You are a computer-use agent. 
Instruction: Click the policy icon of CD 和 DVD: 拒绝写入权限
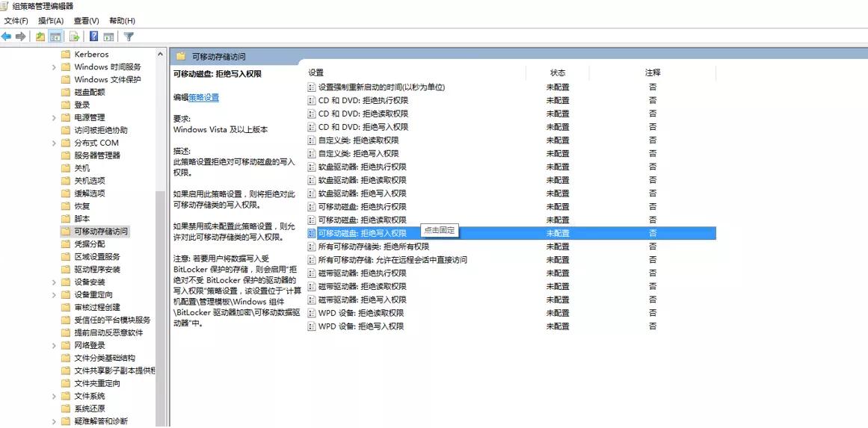point(312,127)
